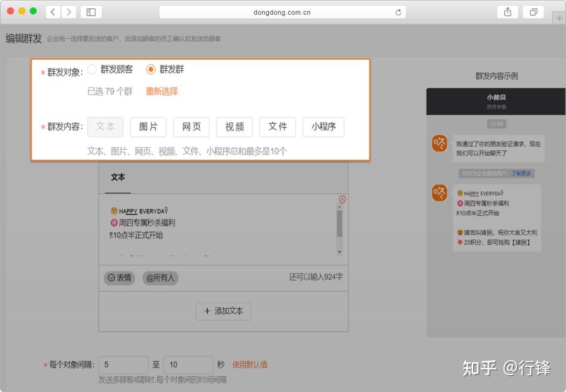Open emoji picker with 表情 button

pyautogui.click(x=119, y=278)
